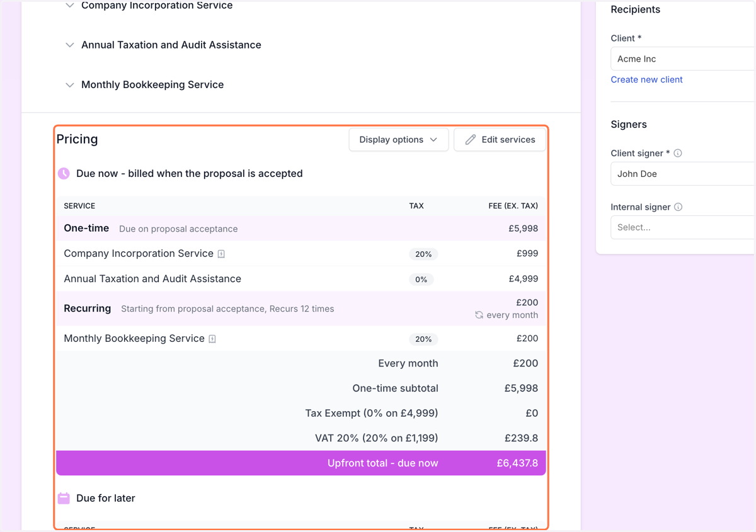Click the £999 fee value

point(527,254)
